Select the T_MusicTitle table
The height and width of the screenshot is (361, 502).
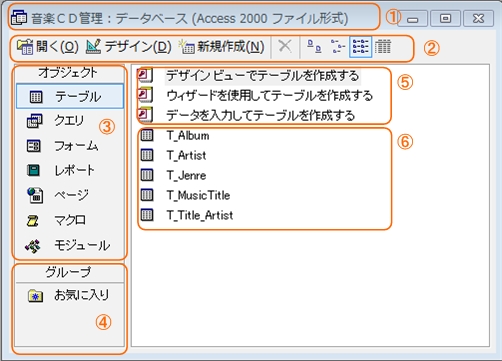point(185,195)
